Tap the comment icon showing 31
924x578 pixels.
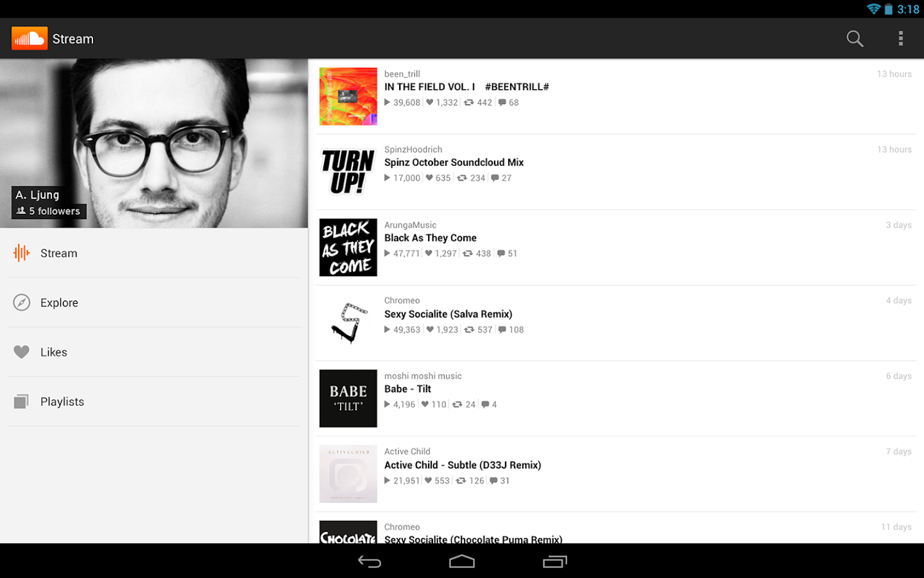pyautogui.click(x=494, y=480)
